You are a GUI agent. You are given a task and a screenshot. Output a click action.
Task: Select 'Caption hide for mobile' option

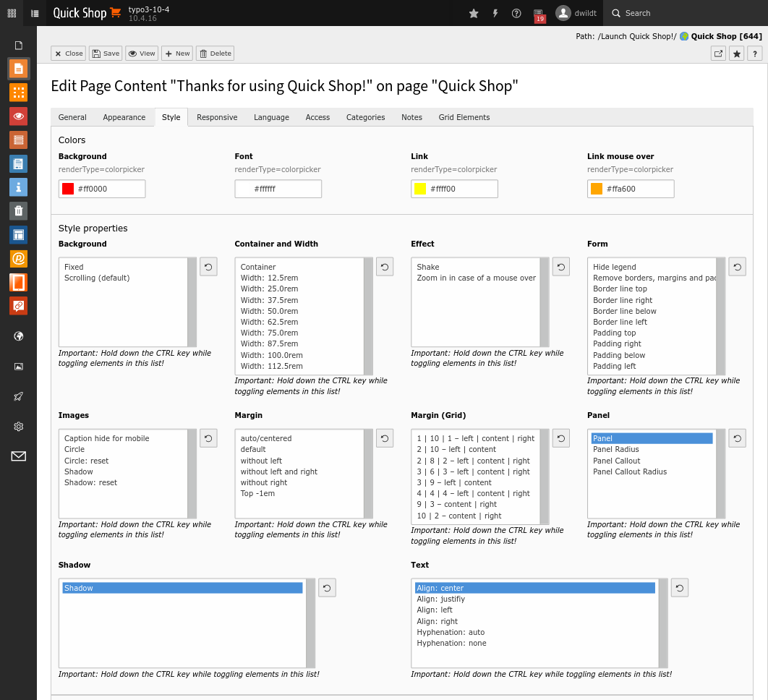pyautogui.click(x=124, y=438)
